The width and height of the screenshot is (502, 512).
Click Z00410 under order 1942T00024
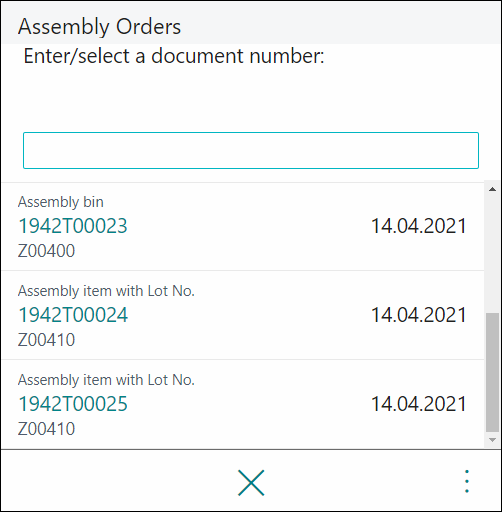click(x=46, y=340)
